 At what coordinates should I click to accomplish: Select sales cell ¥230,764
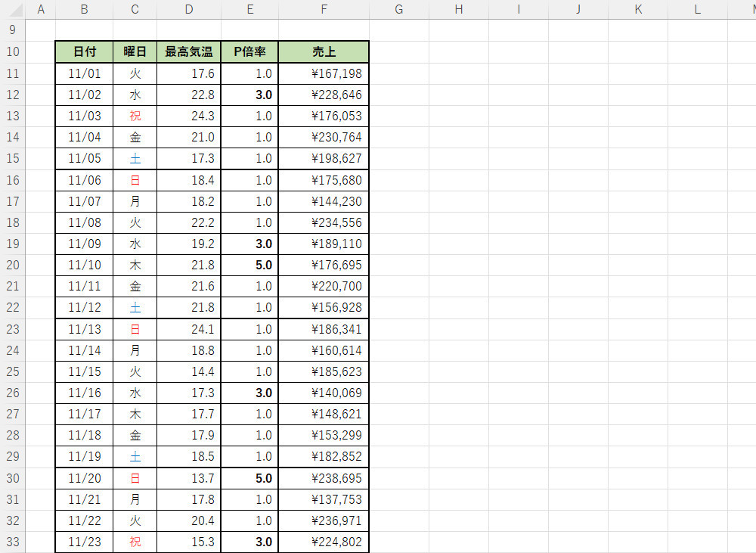tap(324, 137)
